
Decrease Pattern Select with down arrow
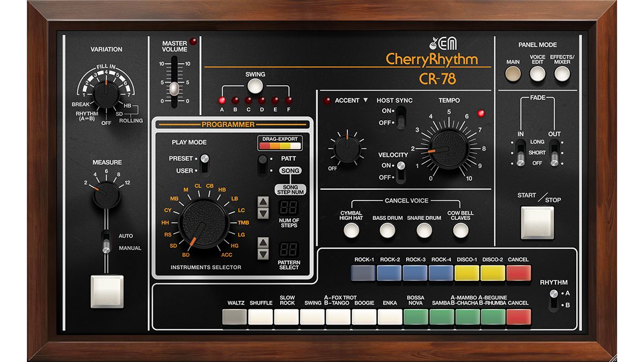coord(264,254)
